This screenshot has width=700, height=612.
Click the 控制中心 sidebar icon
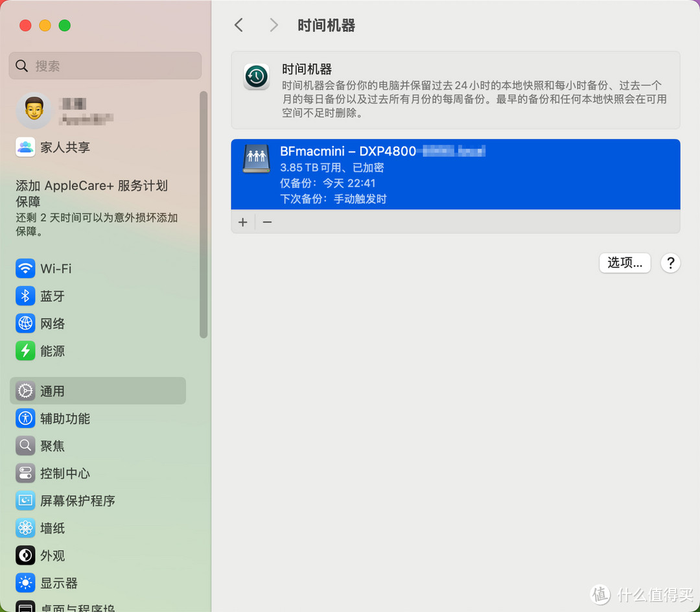click(x=25, y=473)
